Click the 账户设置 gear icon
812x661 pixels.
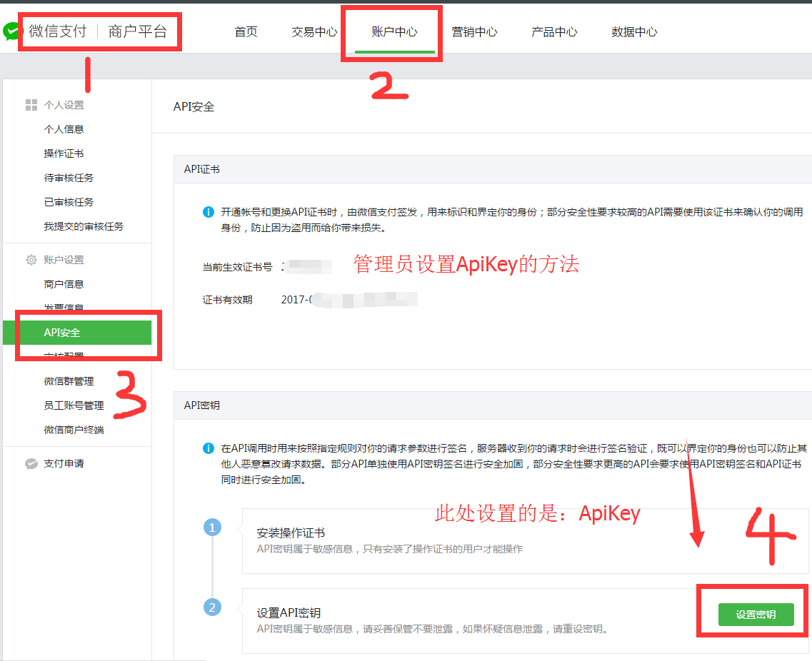click(31, 260)
